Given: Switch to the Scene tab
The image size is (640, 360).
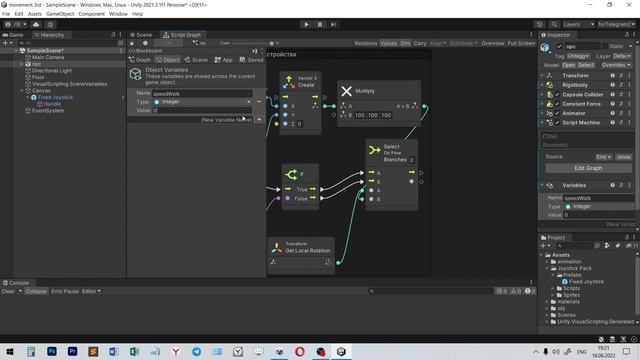Looking at the screenshot, I should coord(141,35).
